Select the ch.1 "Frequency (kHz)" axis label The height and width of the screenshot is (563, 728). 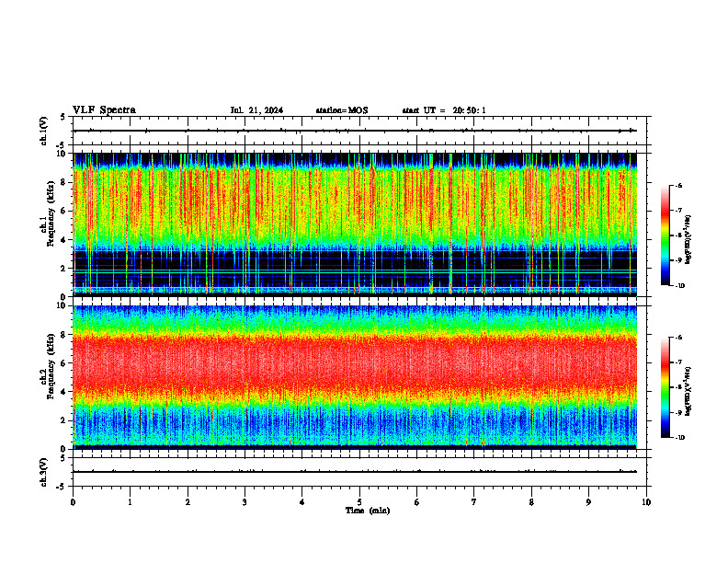(x=51, y=213)
